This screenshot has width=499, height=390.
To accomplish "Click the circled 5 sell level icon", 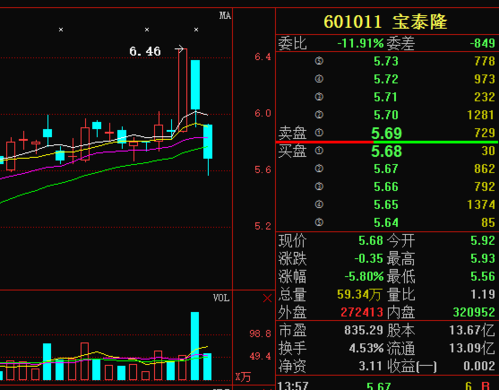I will pos(319,61).
